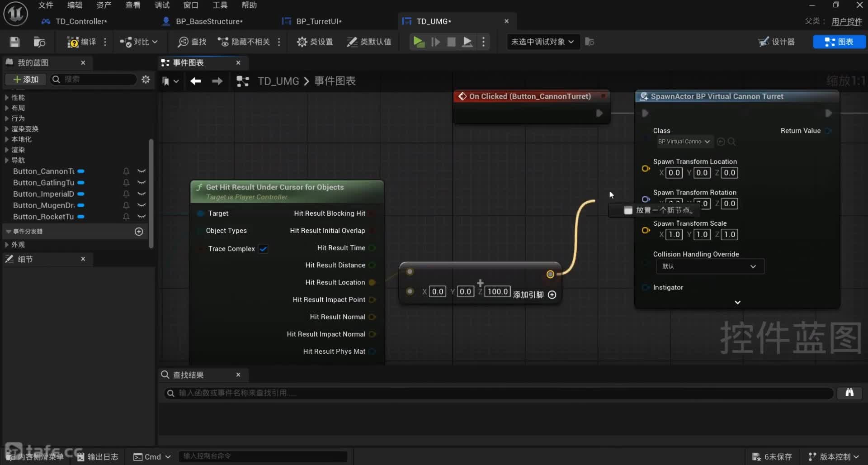868x465 pixels.
Task: Open Class Defaults (类默认值)
Action: click(369, 42)
